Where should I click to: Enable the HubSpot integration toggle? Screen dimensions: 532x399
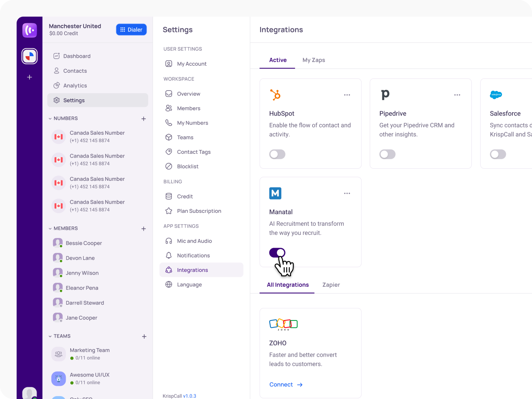pyautogui.click(x=277, y=155)
